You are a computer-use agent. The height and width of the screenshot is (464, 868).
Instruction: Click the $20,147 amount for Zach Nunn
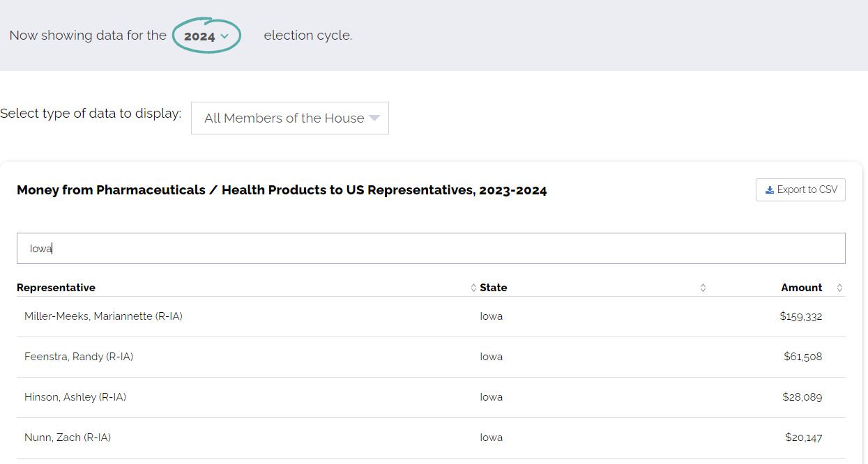(805, 437)
